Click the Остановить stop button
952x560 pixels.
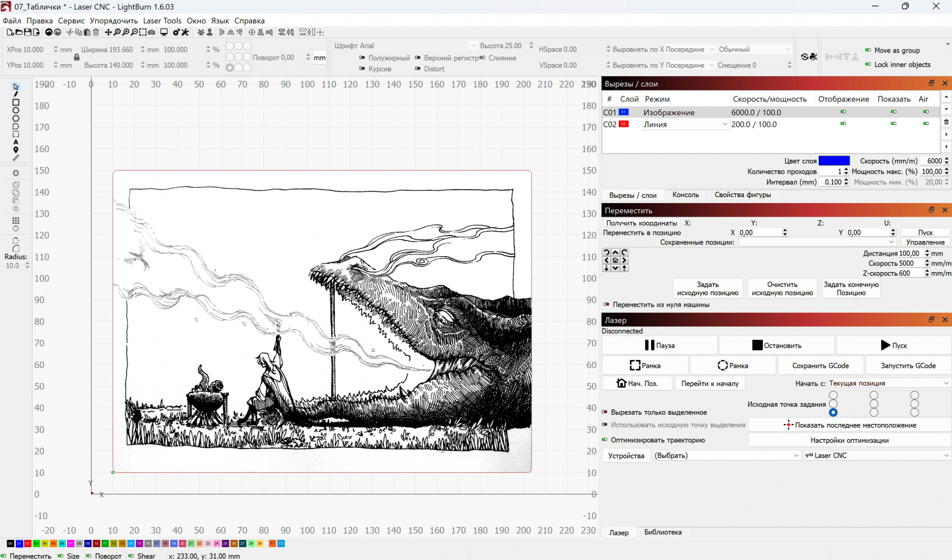click(777, 345)
